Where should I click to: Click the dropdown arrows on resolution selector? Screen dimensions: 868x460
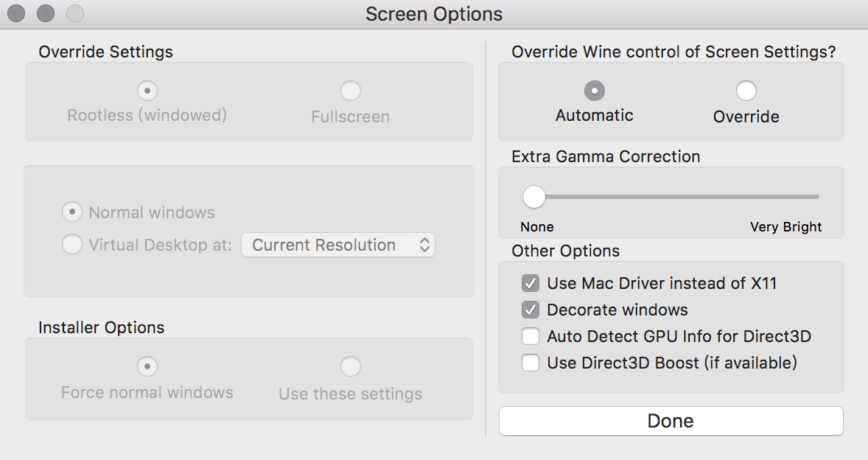(424, 245)
